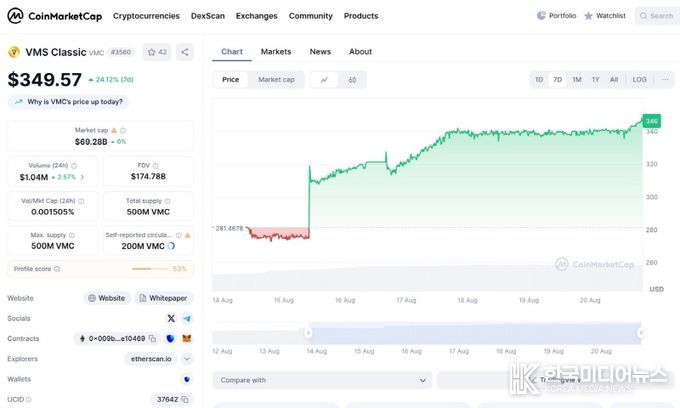Copy the contract address 0x009b...e10469
The width and height of the screenshot is (680, 408).
[153, 339]
